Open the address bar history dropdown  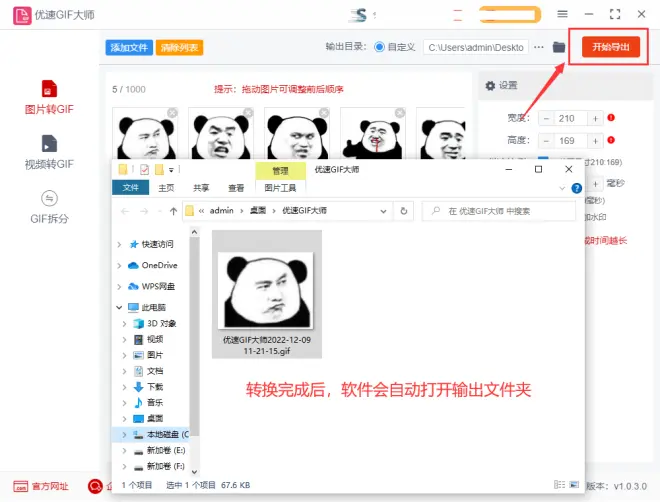383,211
